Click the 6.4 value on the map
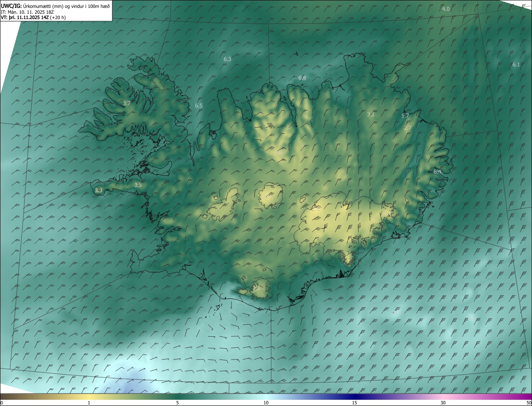The width and height of the screenshot is (532, 406). [x=437, y=171]
